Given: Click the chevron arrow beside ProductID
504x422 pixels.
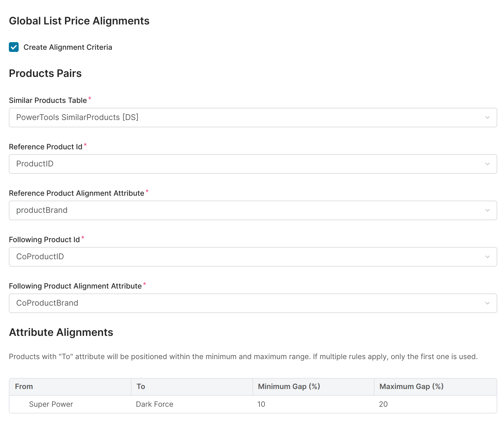Looking at the screenshot, I should point(487,164).
